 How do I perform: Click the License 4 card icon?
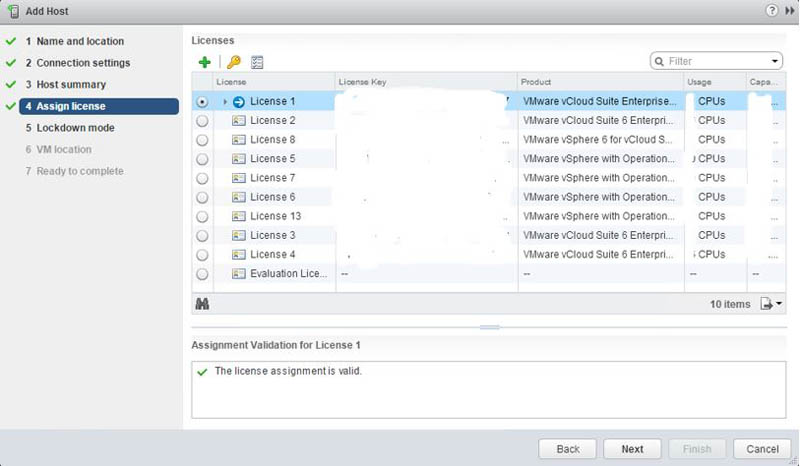tap(238, 255)
